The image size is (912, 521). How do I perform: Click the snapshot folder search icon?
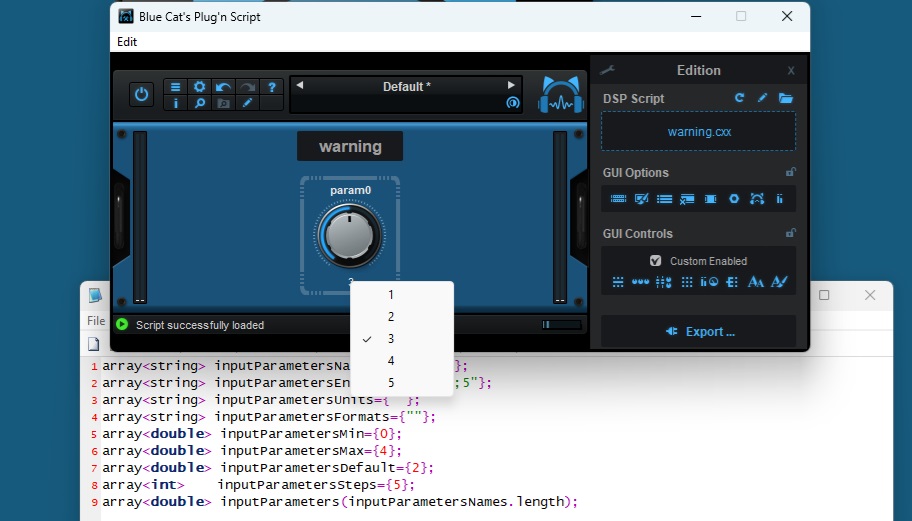(x=223, y=103)
